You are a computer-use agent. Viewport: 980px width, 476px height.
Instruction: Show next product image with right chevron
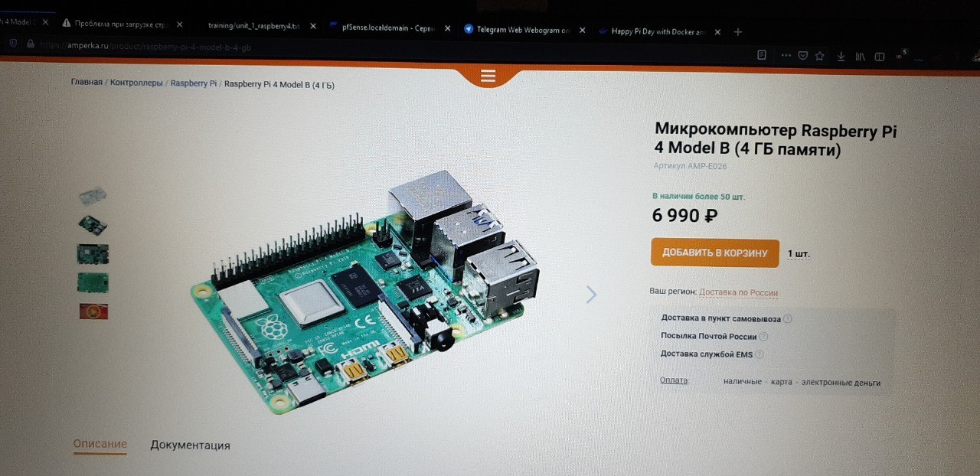pos(591,295)
